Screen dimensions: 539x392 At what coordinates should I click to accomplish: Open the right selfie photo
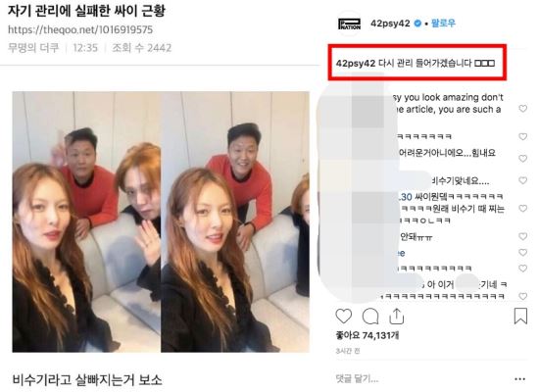click(235, 221)
